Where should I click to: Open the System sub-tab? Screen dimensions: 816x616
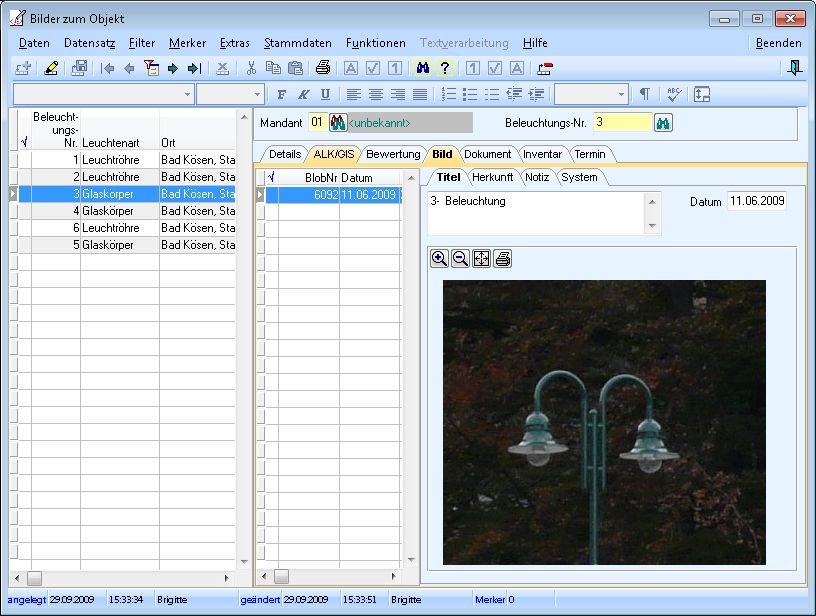tap(579, 177)
